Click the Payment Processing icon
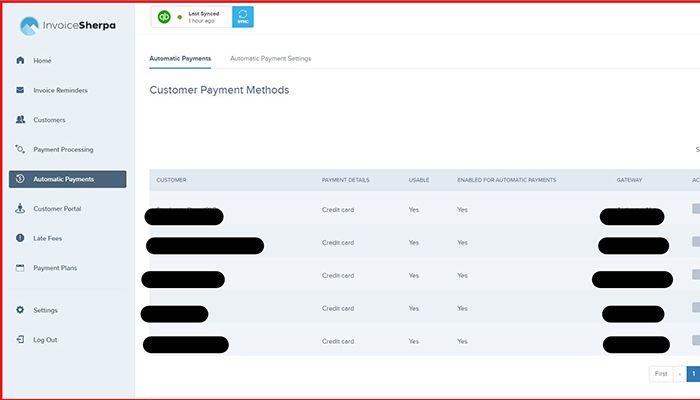Image resolution: width=700 pixels, height=400 pixels. (x=20, y=149)
